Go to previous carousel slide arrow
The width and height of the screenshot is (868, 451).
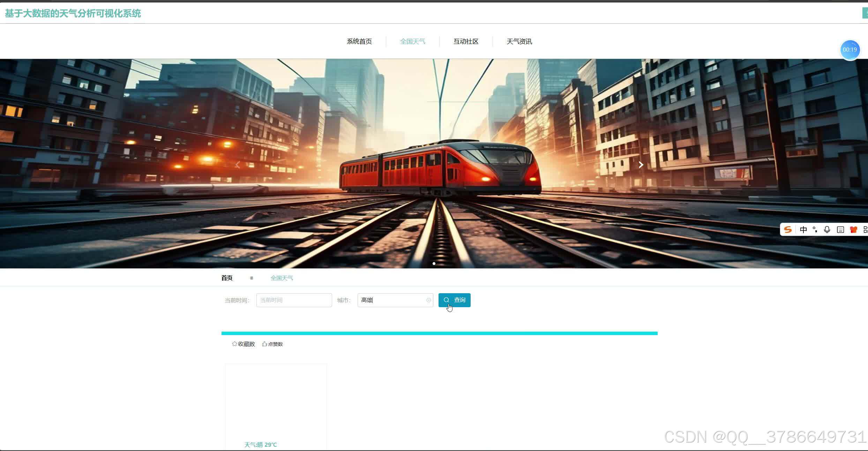[238, 165]
